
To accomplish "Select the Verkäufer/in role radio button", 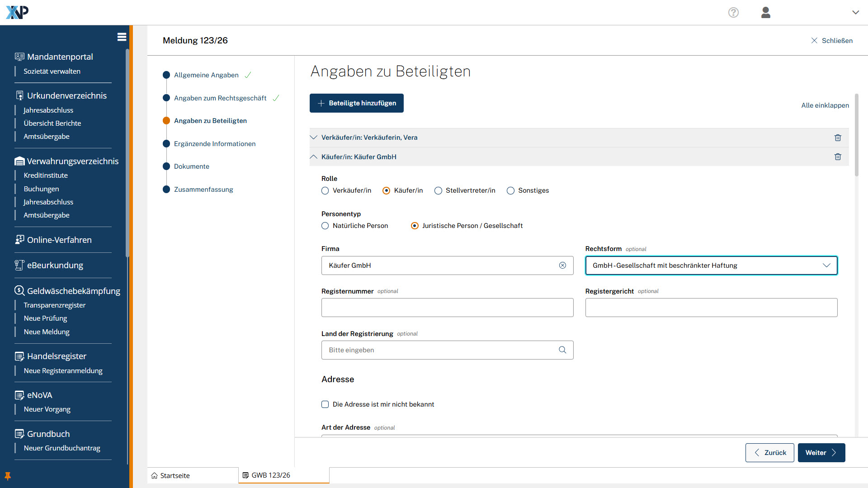I will tap(325, 191).
